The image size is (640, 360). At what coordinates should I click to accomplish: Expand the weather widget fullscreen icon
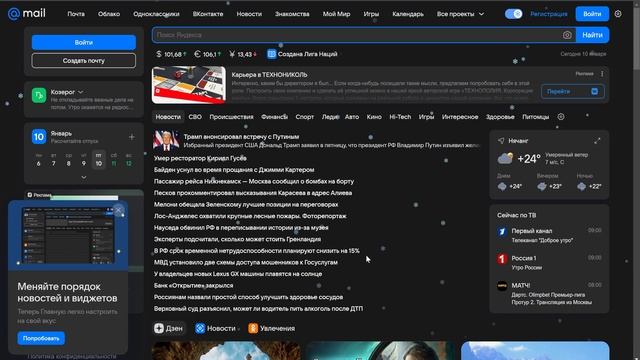(597, 141)
